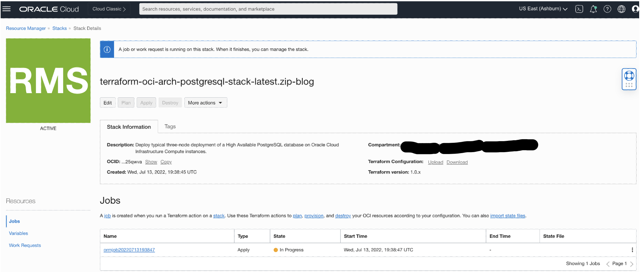Click the 'Page 1' pagination label
The width and height of the screenshot is (644, 272).
click(619, 264)
